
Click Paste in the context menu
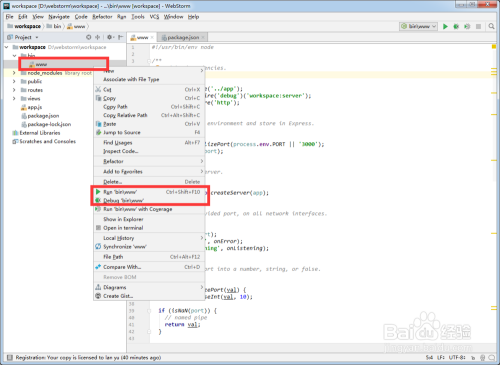click(x=149, y=124)
